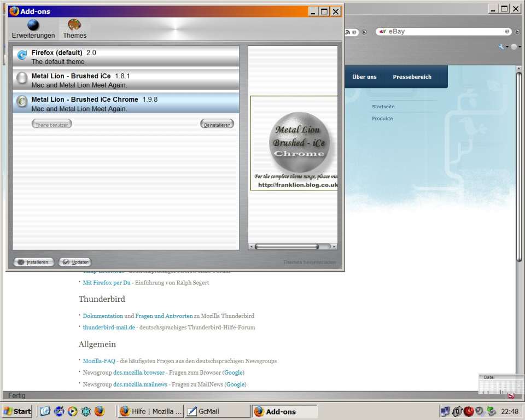This screenshot has height=420, width=525.
Task: Switch to GcMail taskbar window
Action: [x=217, y=411]
